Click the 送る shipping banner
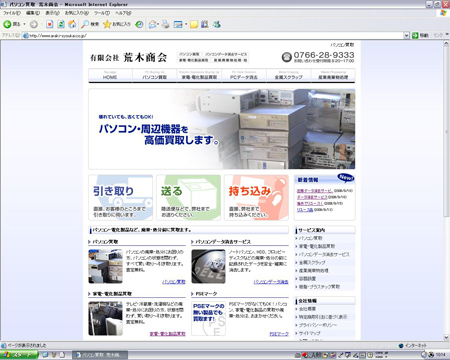Image resolution: width=450 pixels, height=360 pixels. 189,198
